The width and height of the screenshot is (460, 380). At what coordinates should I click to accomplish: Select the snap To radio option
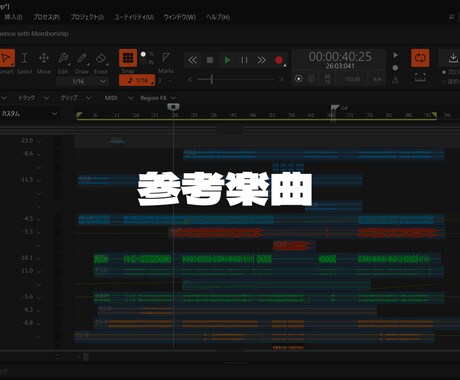143,54
